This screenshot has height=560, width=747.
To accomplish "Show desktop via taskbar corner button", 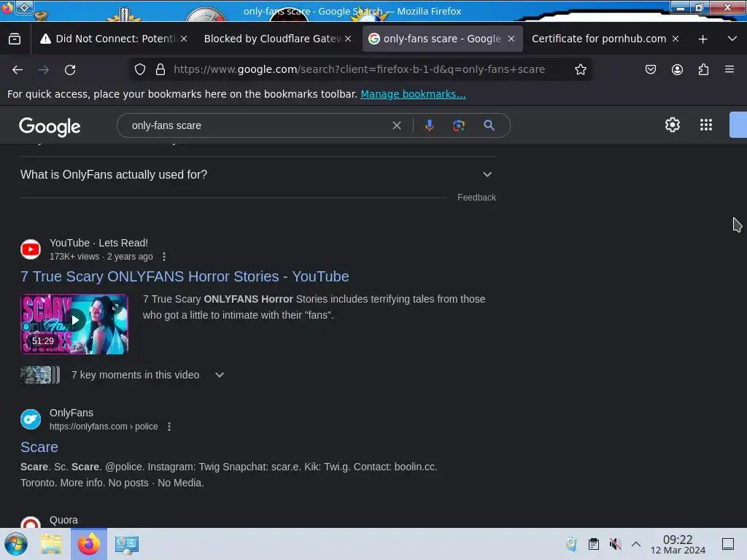I will coord(728,544).
